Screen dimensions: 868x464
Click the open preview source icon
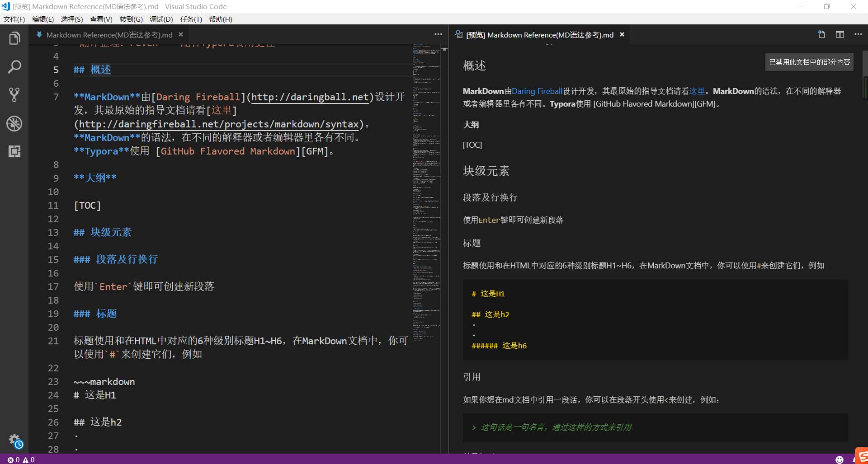click(x=821, y=34)
